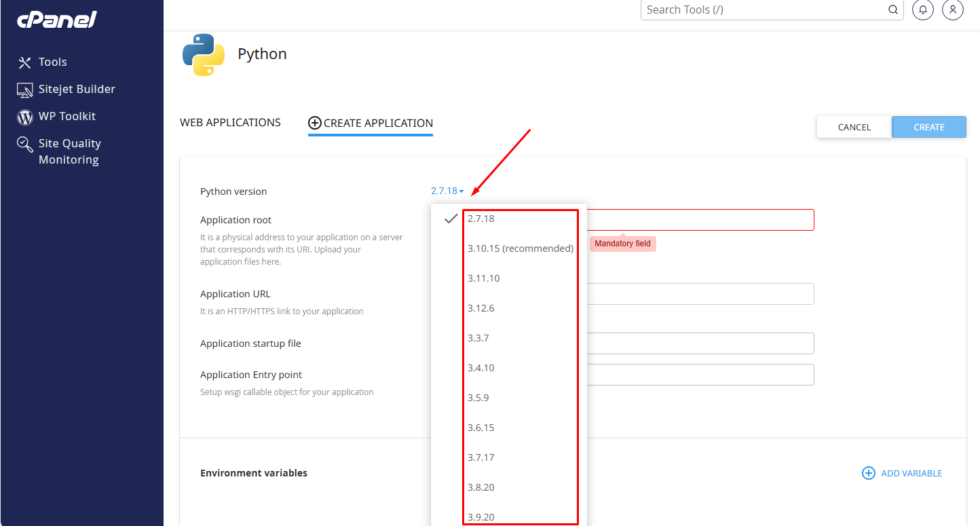This screenshot has width=980, height=526.
Task: Open the user account icon
Action: 953,10
